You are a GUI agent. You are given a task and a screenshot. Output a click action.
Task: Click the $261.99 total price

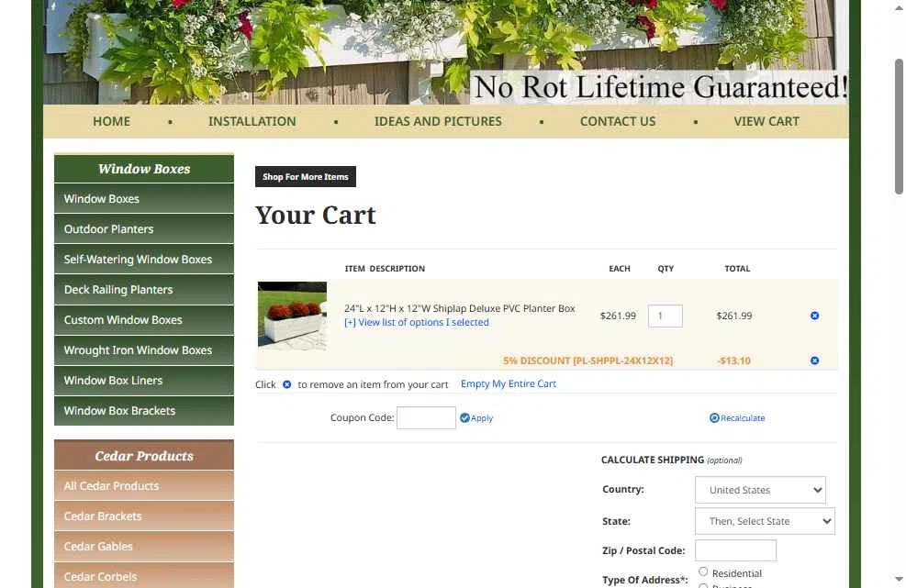(x=733, y=316)
